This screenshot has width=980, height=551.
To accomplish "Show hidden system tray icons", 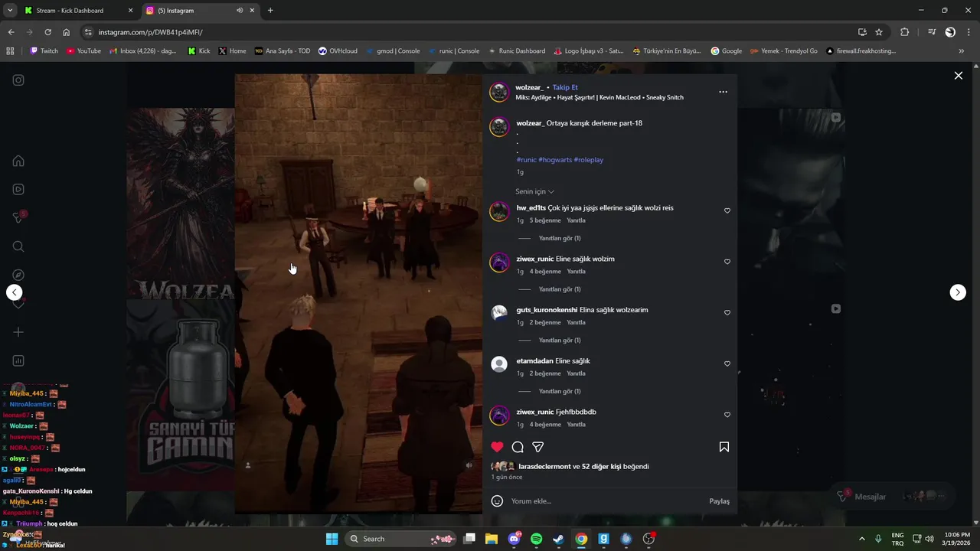I will click(861, 539).
